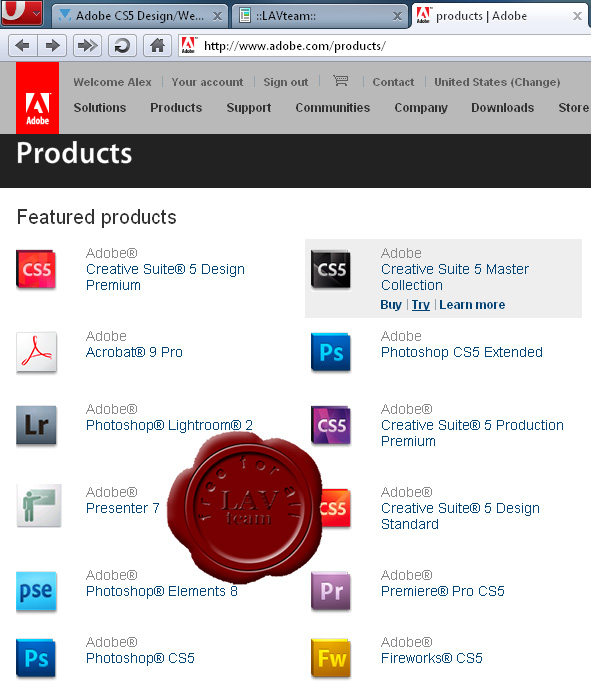
Task: Click the red Adobe logo
Action: point(37,98)
